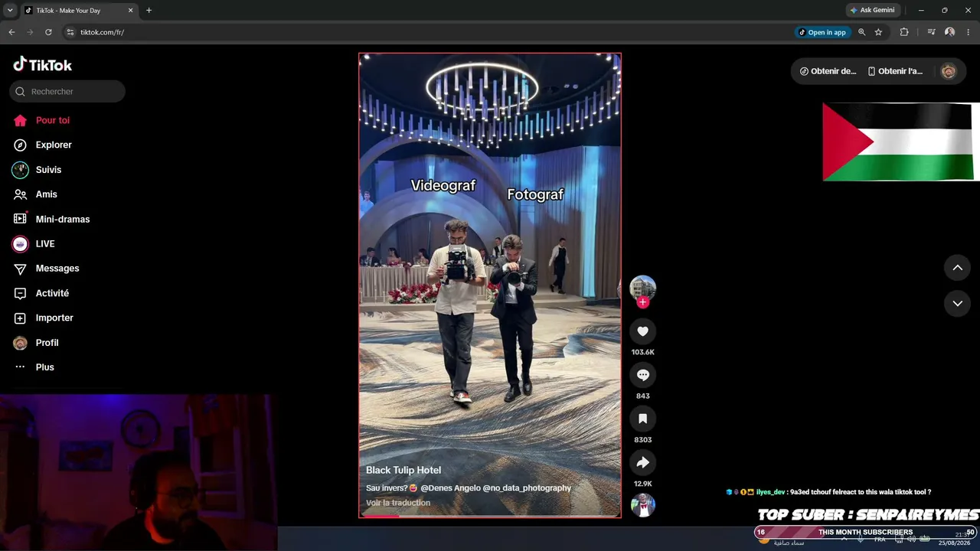This screenshot has height=551, width=980.
Task: Like the video with the heart icon
Action: [642, 331]
